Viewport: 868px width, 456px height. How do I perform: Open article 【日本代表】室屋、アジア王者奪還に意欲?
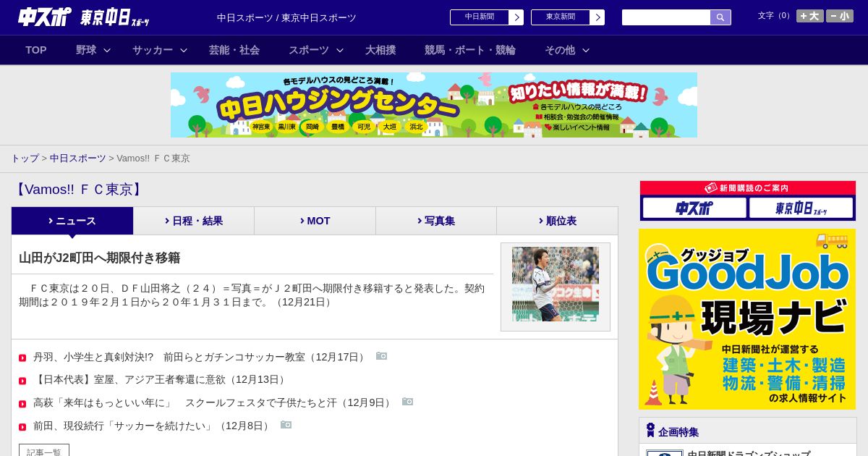[x=161, y=379]
